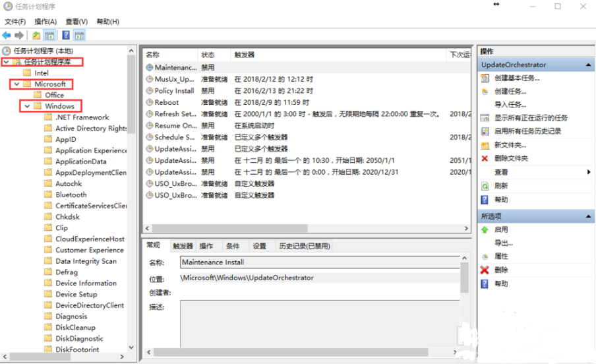Open the blue Help toolbar icon

(66, 36)
